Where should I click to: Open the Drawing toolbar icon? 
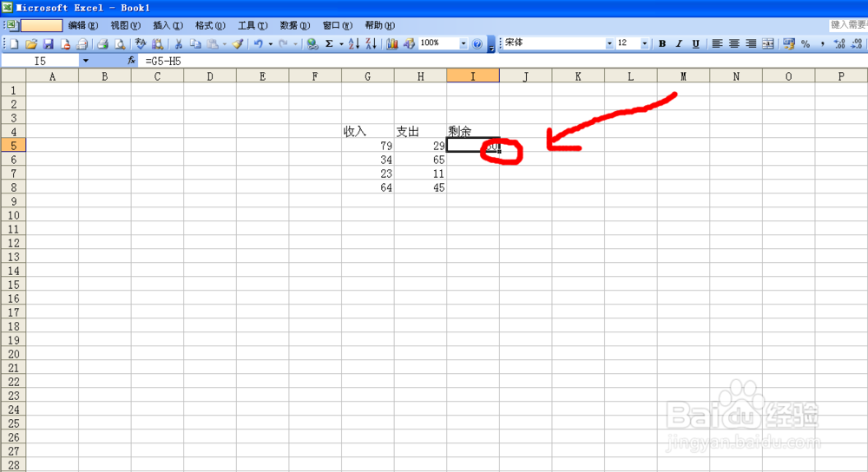tap(409, 43)
